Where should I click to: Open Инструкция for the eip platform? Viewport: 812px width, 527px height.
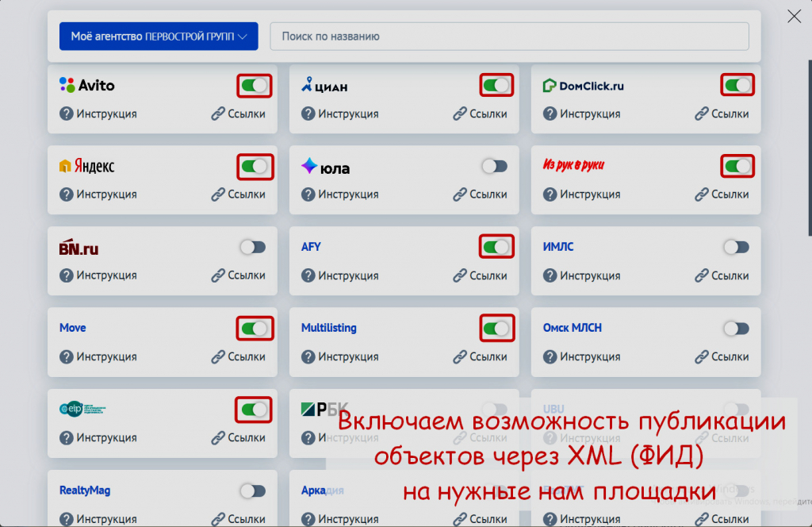(x=98, y=438)
